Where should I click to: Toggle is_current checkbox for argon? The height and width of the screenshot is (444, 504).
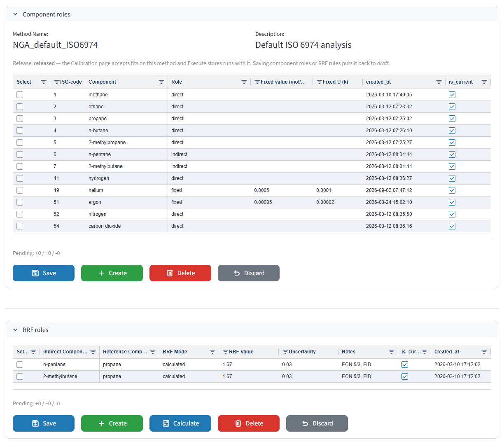[452, 202]
